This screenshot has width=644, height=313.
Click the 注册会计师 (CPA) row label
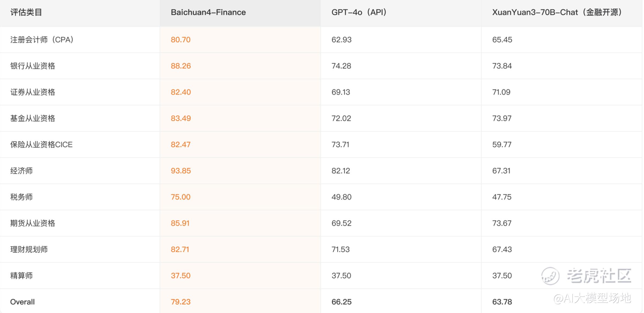[x=42, y=40]
